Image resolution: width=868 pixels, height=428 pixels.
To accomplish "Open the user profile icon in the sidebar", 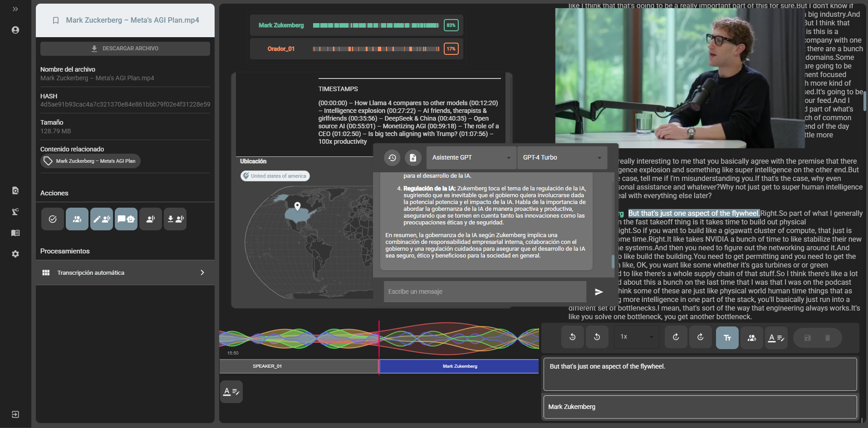I will pyautogui.click(x=15, y=30).
